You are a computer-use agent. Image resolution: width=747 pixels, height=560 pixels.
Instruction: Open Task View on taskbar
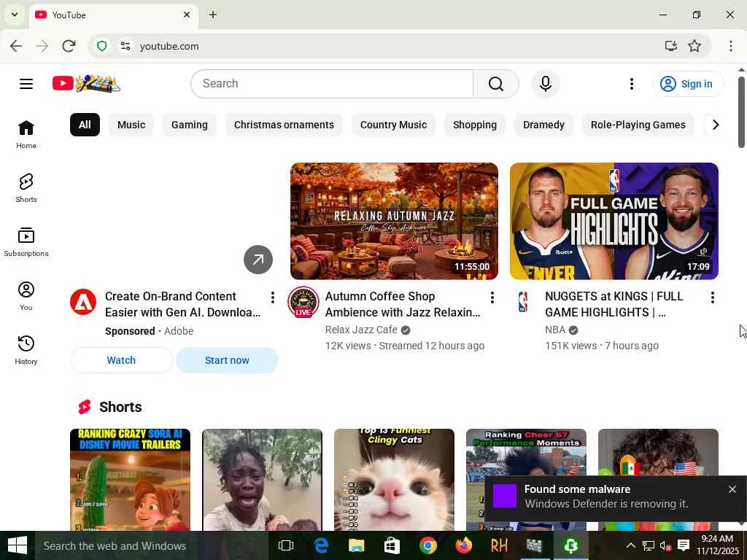pos(286,545)
